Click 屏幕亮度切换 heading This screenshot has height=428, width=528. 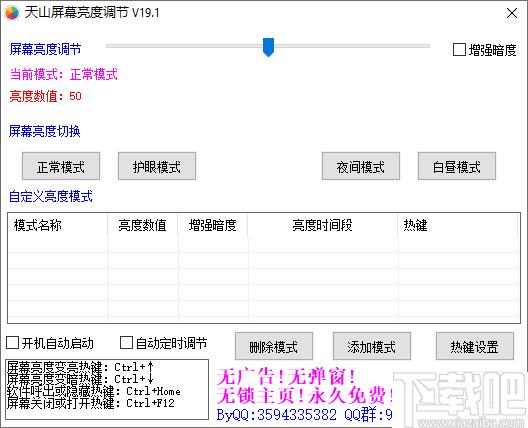[x=44, y=131]
